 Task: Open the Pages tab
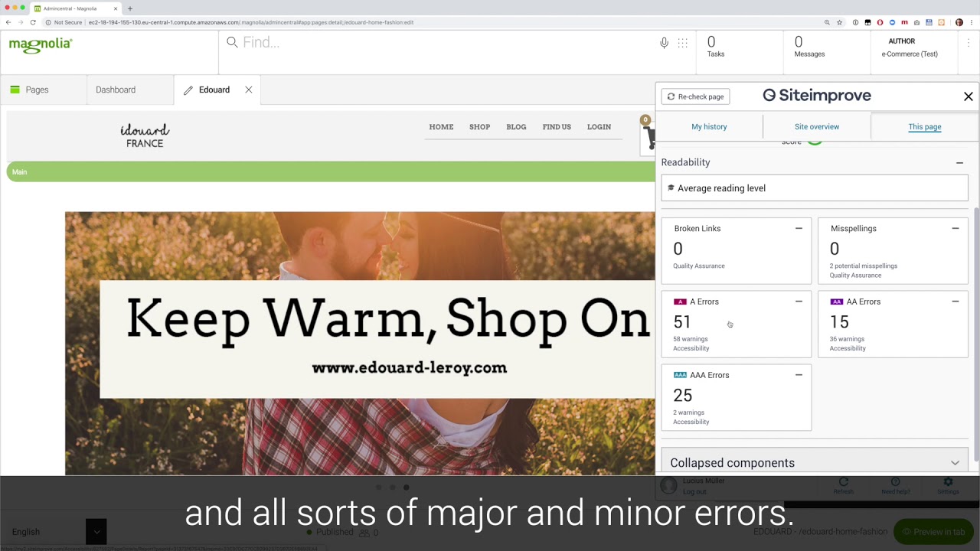click(x=44, y=90)
